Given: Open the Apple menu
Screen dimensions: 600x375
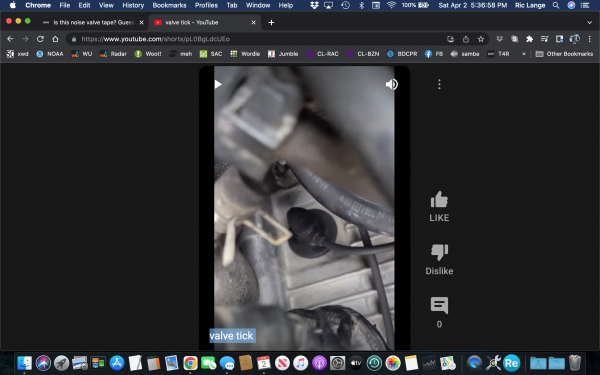Looking at the screenshot, I should (13, 5).
